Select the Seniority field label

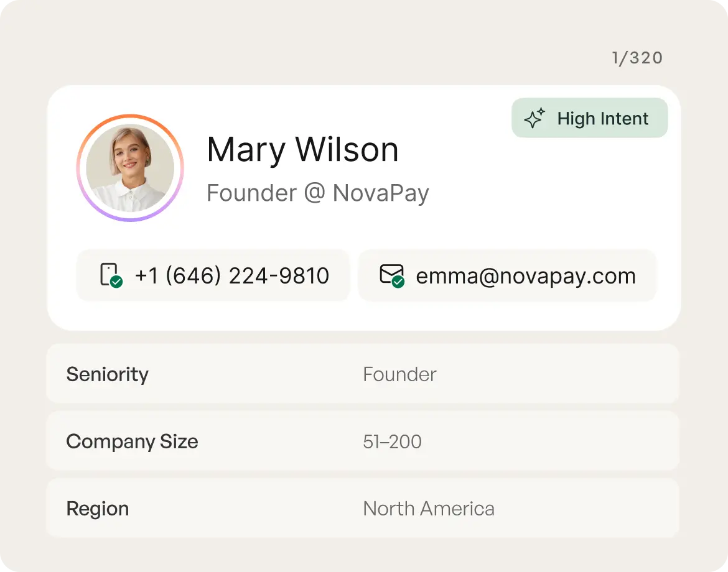tap(108, 374)
